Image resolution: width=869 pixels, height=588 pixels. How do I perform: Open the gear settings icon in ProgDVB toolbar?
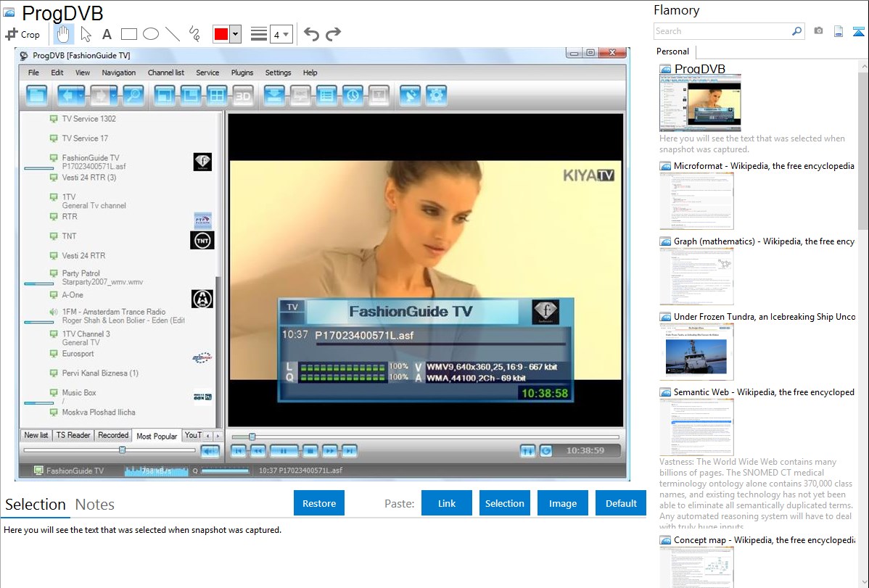click(436, 95)
